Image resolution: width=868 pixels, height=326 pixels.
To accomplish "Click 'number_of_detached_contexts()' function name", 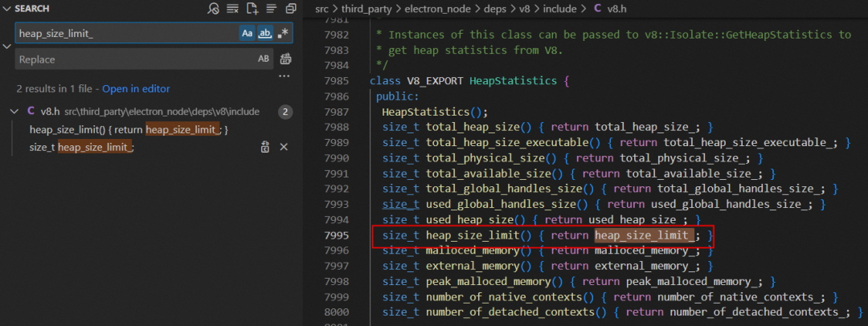I will 516,313.
